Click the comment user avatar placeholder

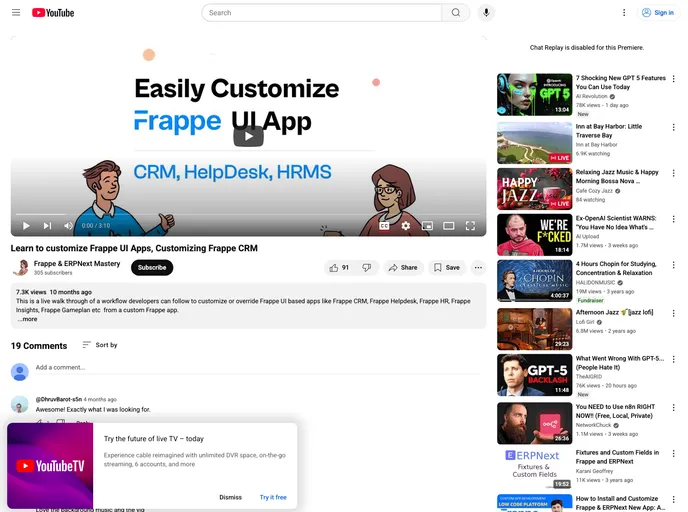pyautogui.click(x=20, y=372)
